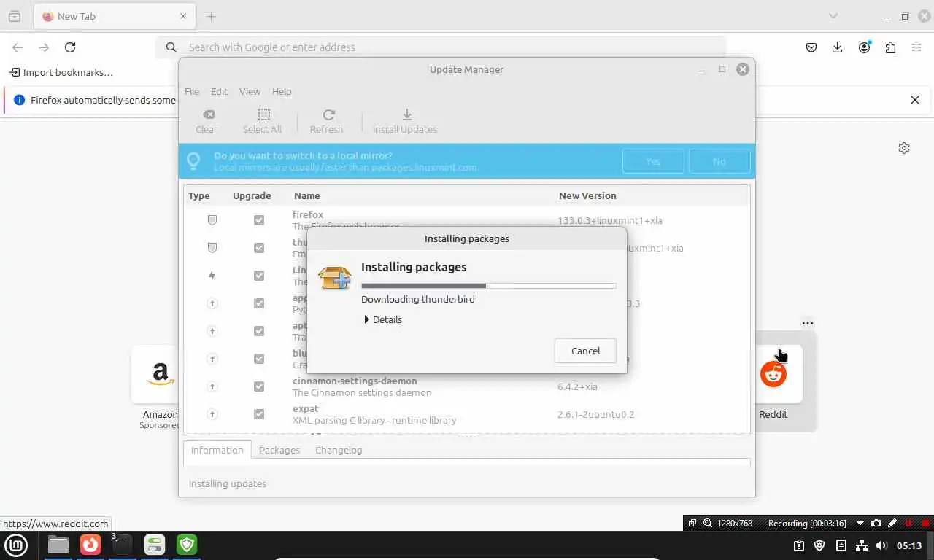Close the New Tab tab
Viewport: 934px width, 560px height.
(x=183, y=16)
